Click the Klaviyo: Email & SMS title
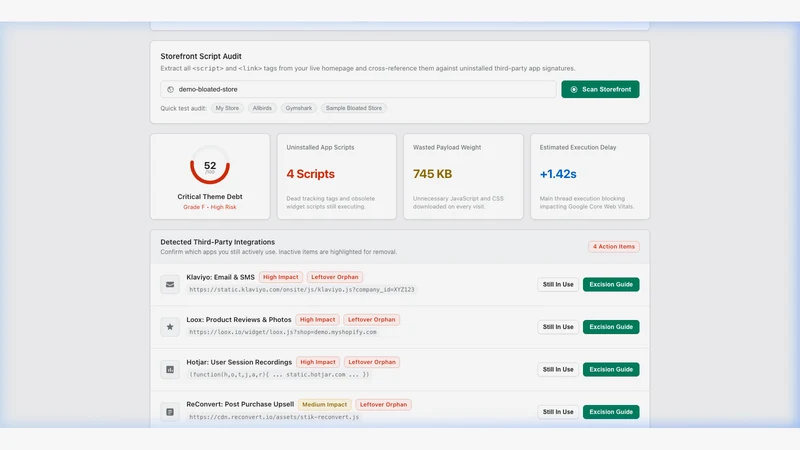The width and height of the screenshot is (800, 450). click(220, 277)
